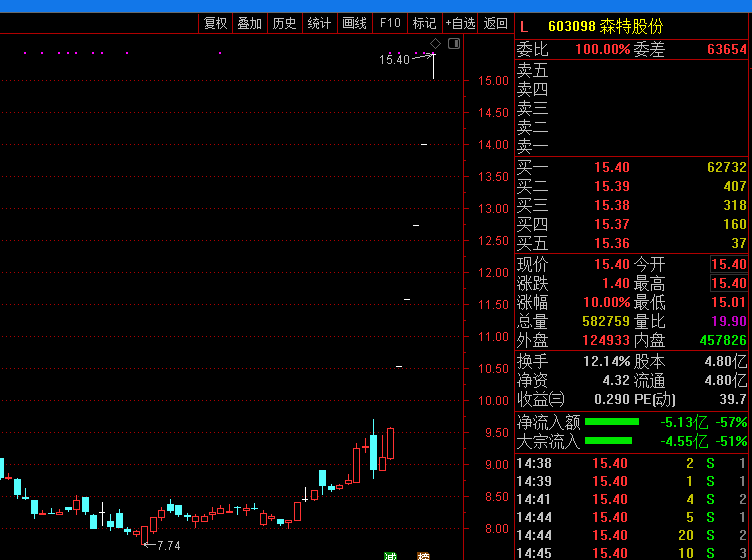Click the 收益(三) value 0.290
This screenshot has height=560, width=752.
click(611, 399)
